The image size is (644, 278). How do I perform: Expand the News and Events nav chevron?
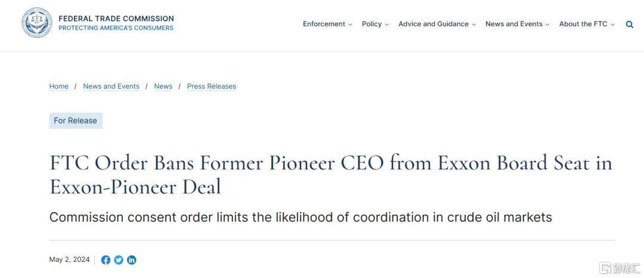(x=547, y=24)
